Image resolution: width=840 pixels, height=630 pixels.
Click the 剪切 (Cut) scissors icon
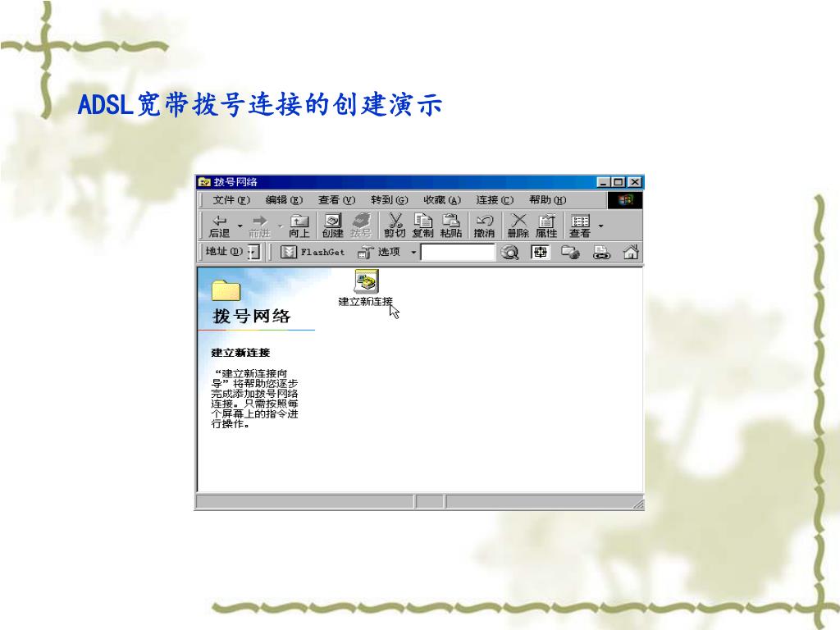pyautogui.click(x=395, y=226)
